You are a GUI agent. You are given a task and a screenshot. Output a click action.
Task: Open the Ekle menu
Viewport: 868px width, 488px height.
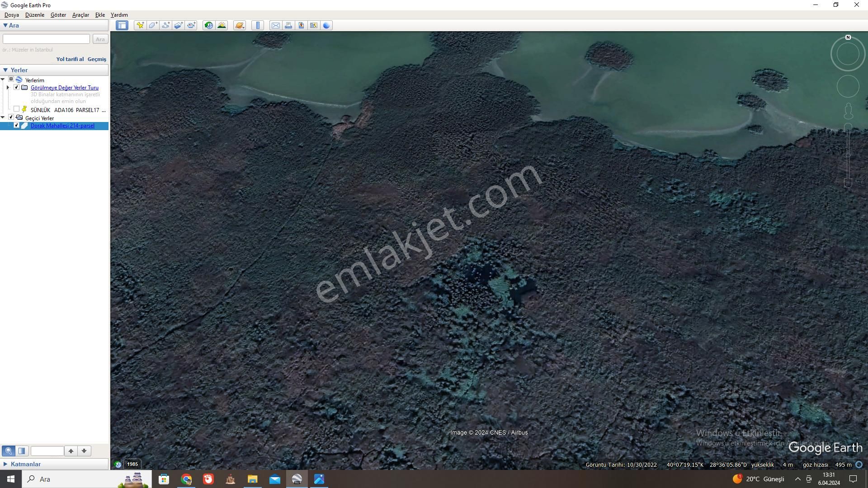pyautogui.click(x=100, y=15)
